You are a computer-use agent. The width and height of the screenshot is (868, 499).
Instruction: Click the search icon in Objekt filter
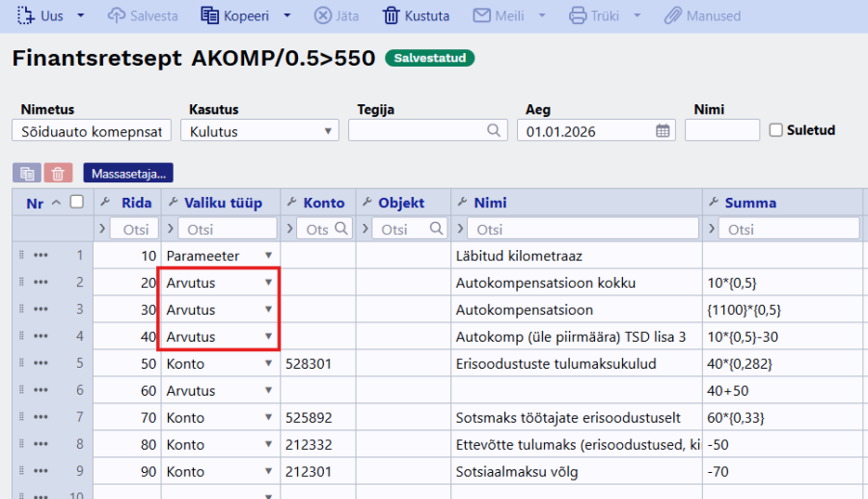pyautogui.click(x=435, y=229)
